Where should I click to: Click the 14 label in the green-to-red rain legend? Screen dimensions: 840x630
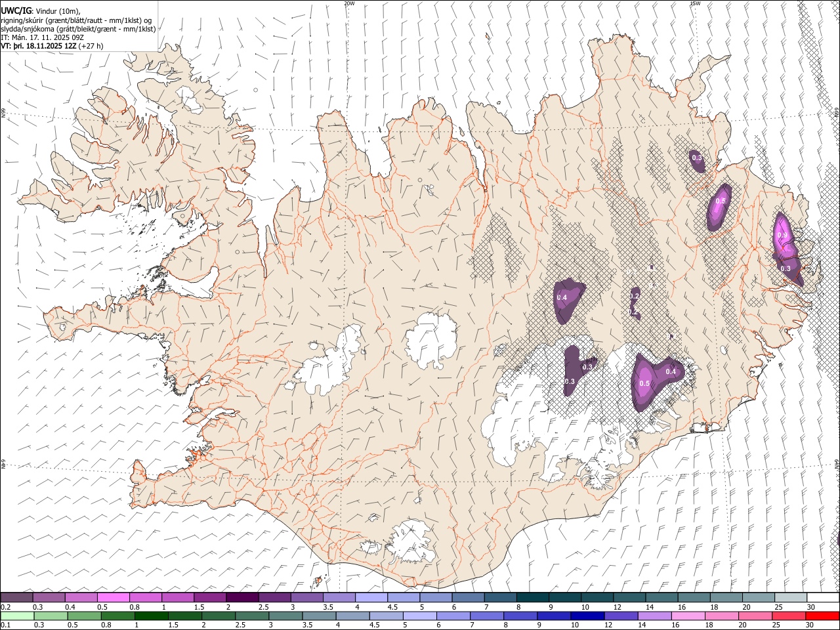pos(642,625)
